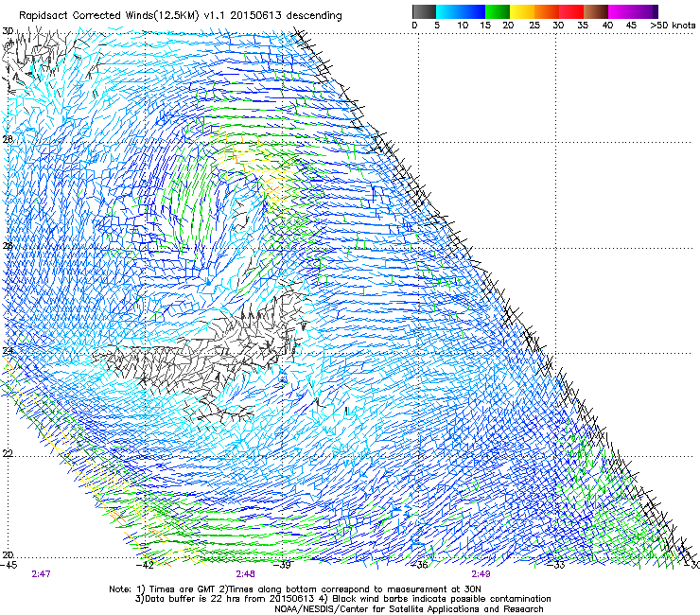This screenshot has width=700, height=615.
Task: Click the 'Data buffer is 22 hrs' footnote line
Action: tap(342, 599)
